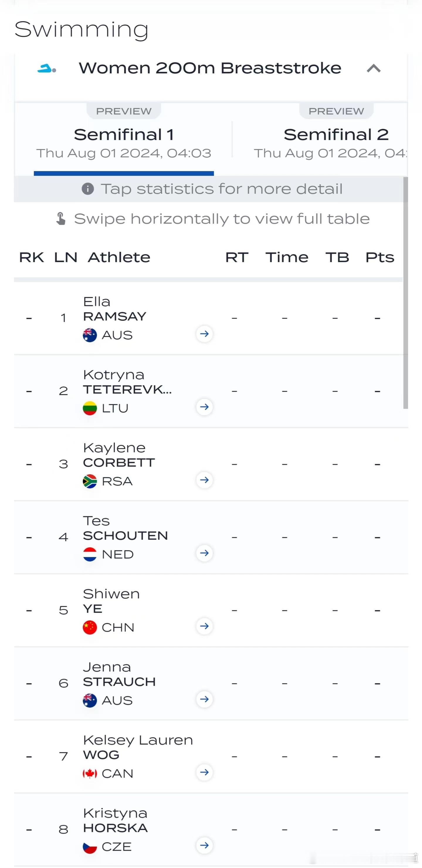Open Kotryna Teterevkova's details arrow

coord(204,407)
